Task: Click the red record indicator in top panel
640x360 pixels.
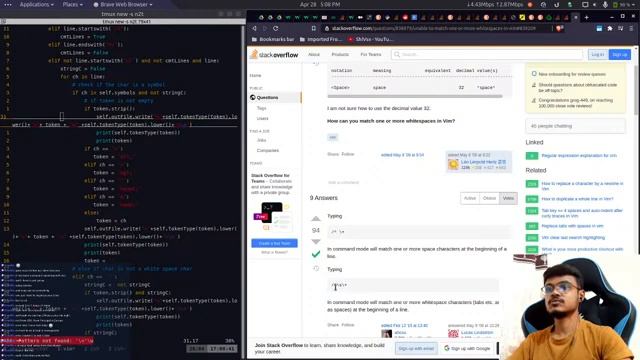Action: pyautogui.click(x=530, y=4)
